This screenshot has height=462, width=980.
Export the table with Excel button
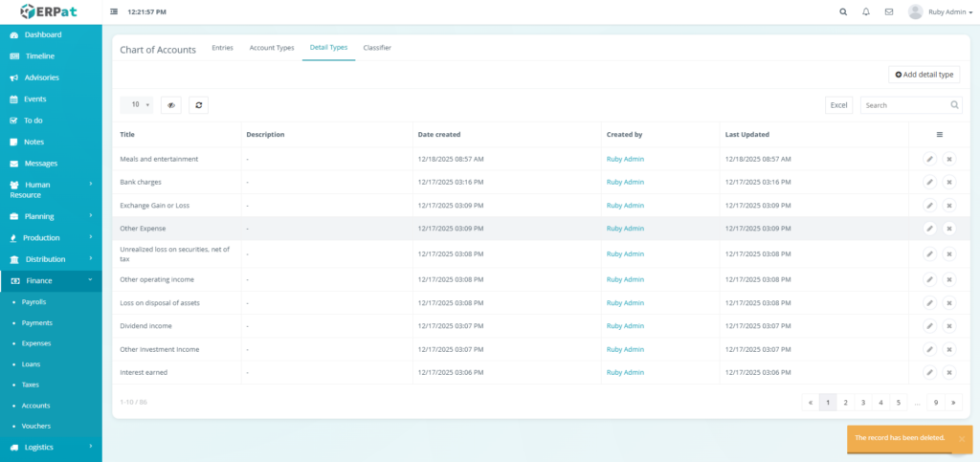pos(838,105)
